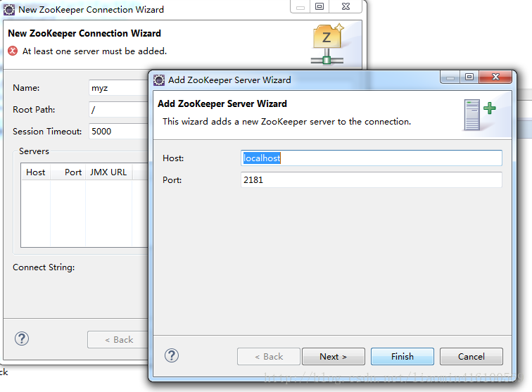Click the Session Timeout field showing 5000

(119, 132)
